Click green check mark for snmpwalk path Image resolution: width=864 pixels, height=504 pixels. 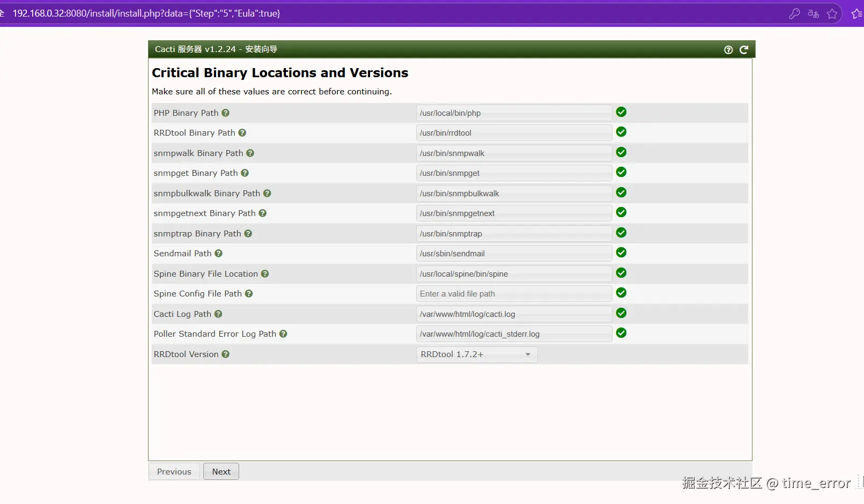[x=621, y=152]
